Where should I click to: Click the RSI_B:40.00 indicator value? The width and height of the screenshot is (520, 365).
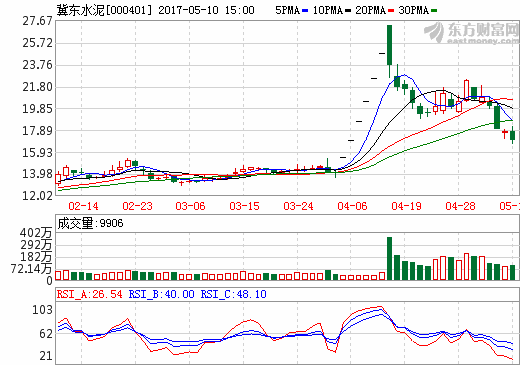coord(162,294)
